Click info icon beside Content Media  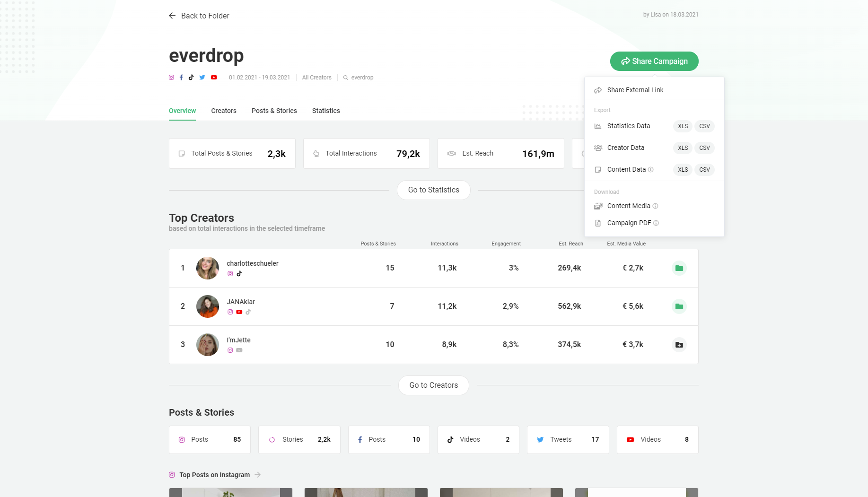(x=656, y=206)
